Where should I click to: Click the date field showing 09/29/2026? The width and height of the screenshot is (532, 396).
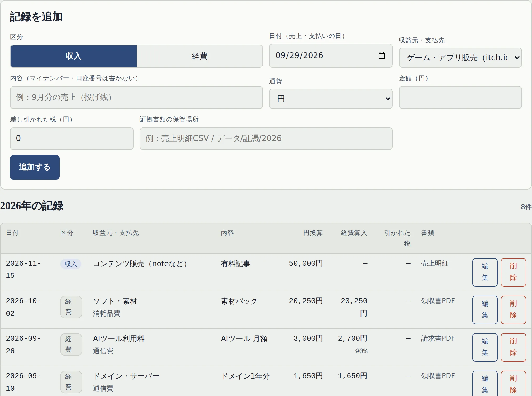coord(331,56)
